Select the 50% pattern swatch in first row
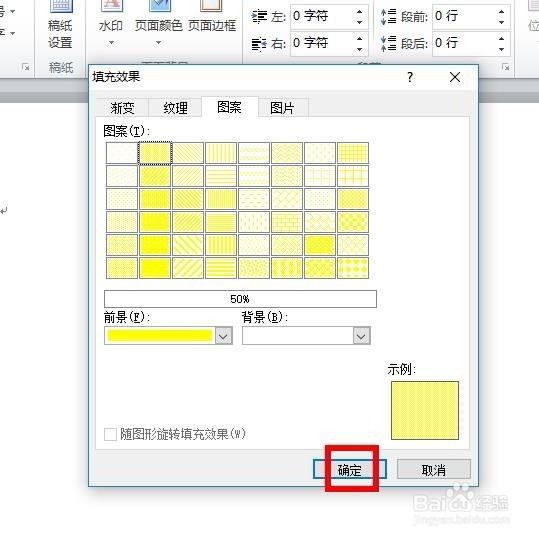Image resolution: width=539 pixels, height=539 pixels. [155, 153]
